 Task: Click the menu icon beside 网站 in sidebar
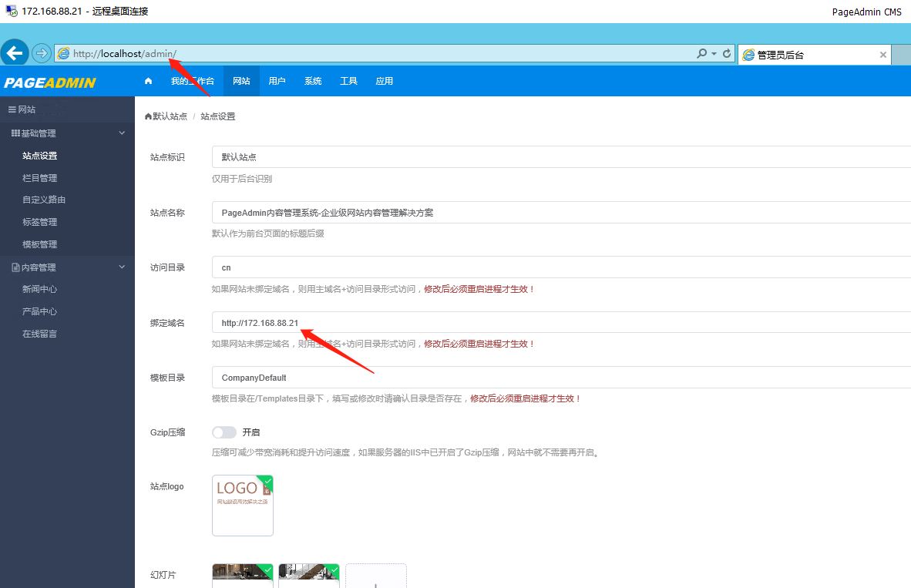click(x=12, y=109)
